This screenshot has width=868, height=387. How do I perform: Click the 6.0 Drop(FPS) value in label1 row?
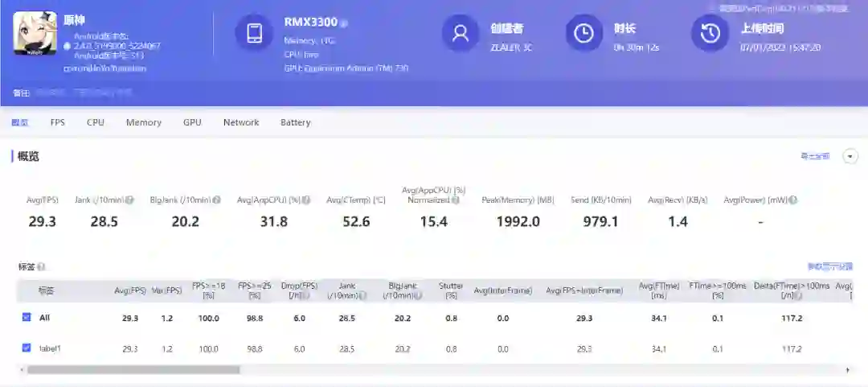pos(300,348)
